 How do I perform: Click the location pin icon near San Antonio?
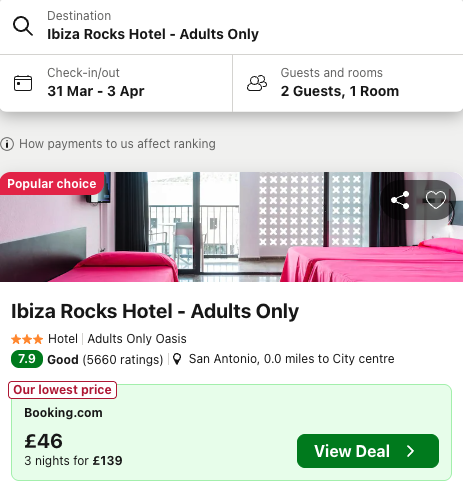pos(177,359)
